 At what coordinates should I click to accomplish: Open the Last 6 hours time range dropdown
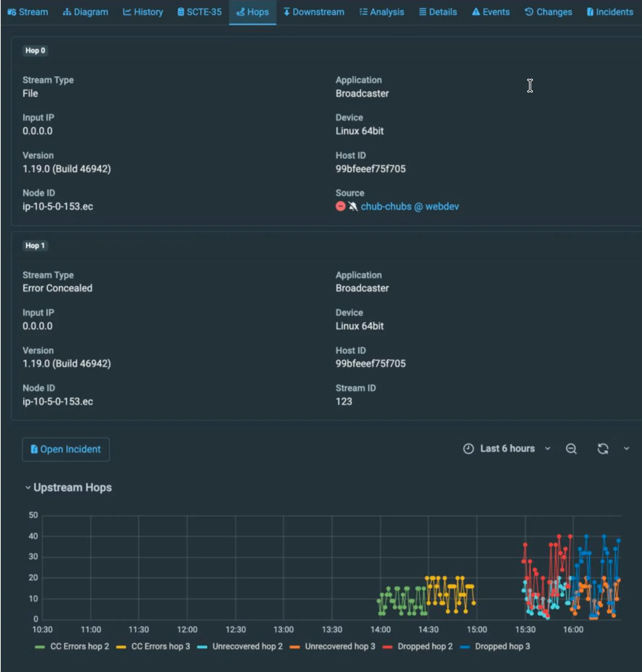507,448
